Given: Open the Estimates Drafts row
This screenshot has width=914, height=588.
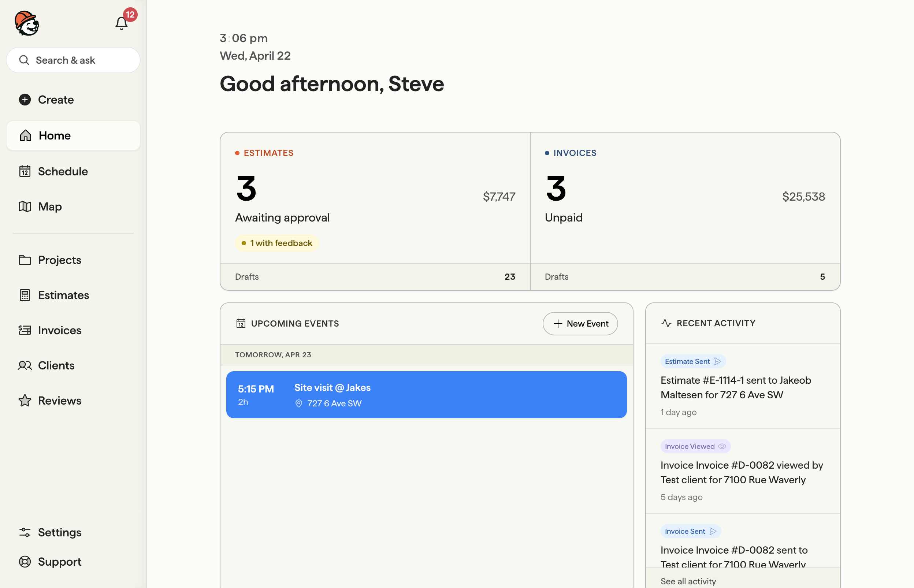Looking at the screenshot, I should (375, 277).
